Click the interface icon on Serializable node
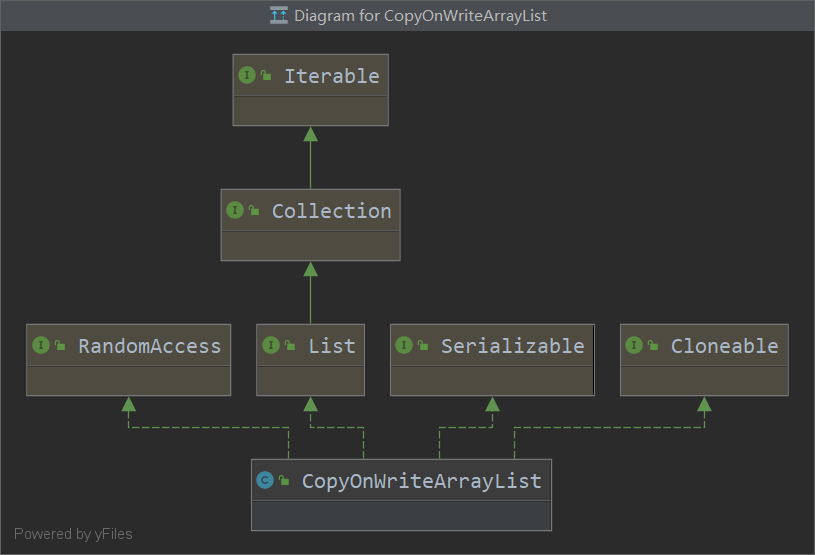 point(404,345)
